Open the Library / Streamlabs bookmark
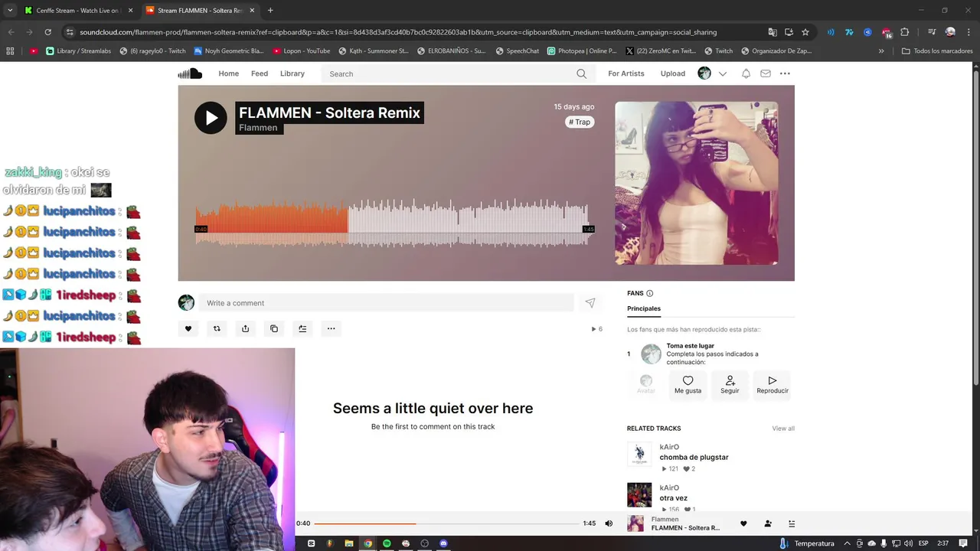 (x=79, y=51)
